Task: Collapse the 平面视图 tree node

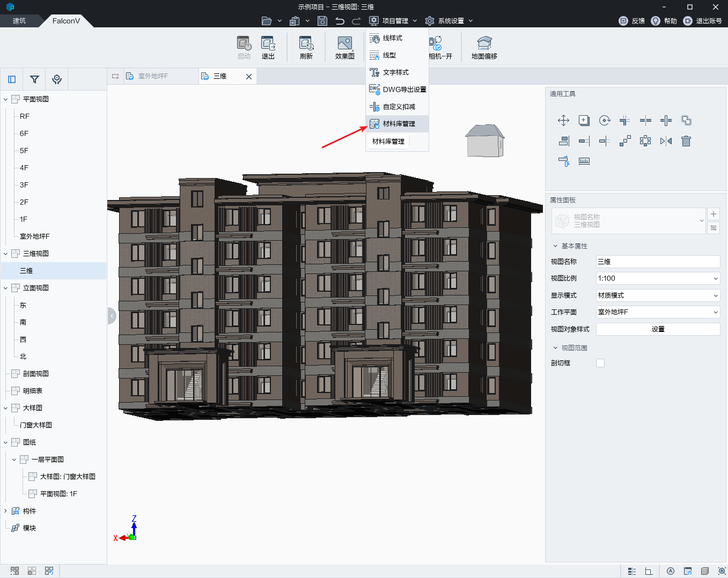Action: coord(6,99)
